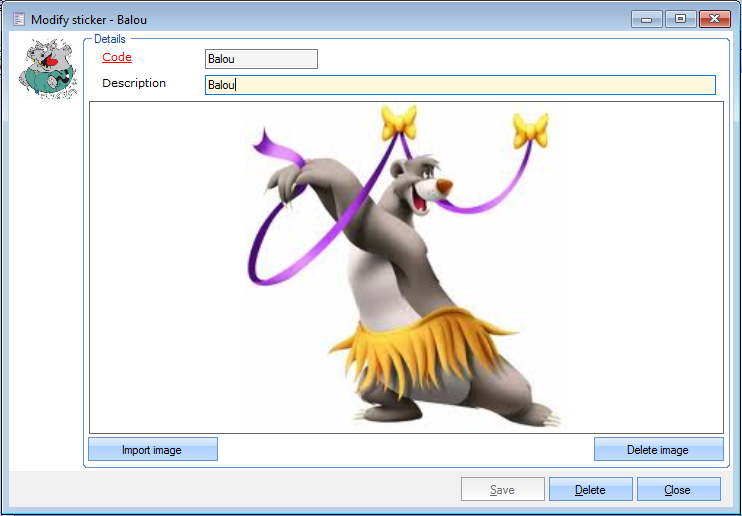742x516 pixels.
Task: Click the Delete image button
Action: 658,449
